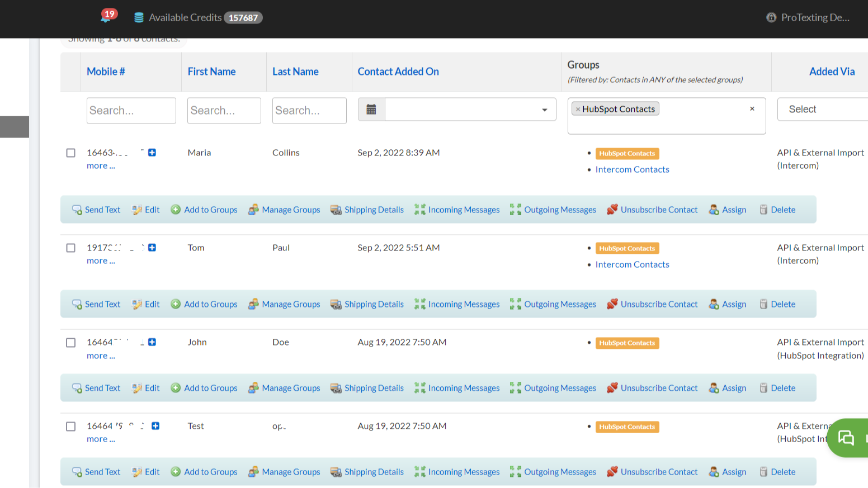Click the Mobile # search field
Viewport: 868px width, 488px height.
(x=131, y=110)
